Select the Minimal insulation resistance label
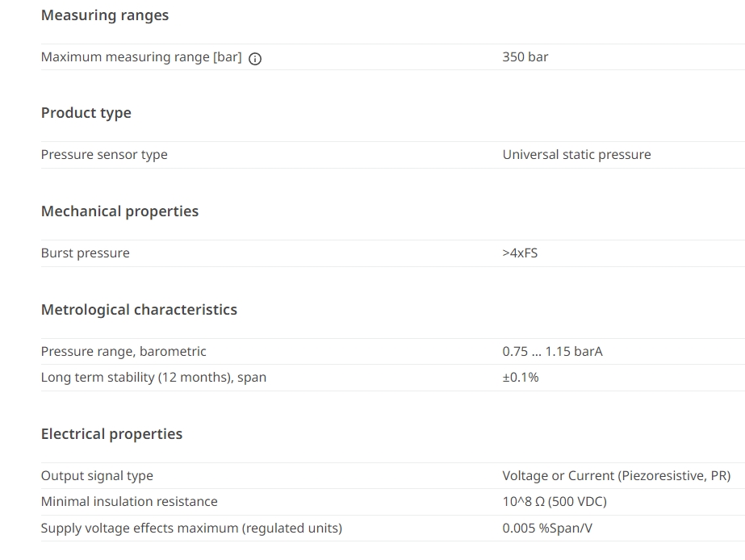The height and width of the screenshot is (560, 745). (x=129, y=502)
